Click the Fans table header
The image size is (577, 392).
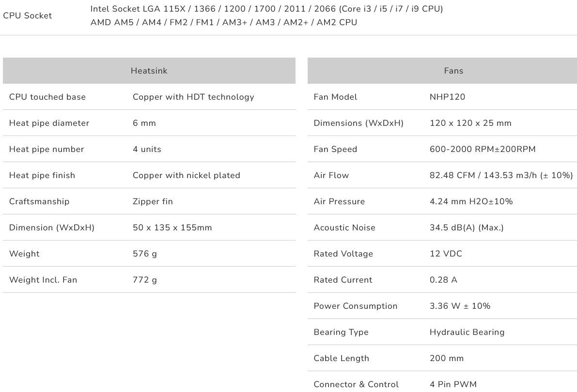click(453, 71)
